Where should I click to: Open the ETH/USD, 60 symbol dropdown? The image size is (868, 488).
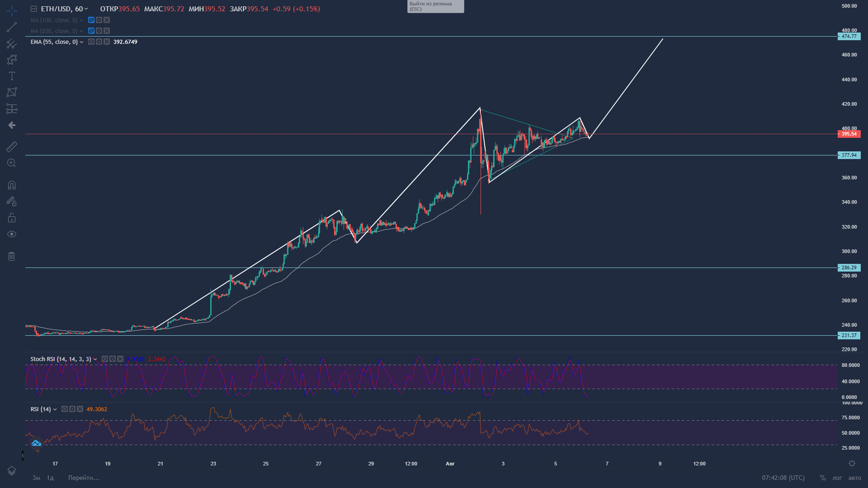[65, 9]
